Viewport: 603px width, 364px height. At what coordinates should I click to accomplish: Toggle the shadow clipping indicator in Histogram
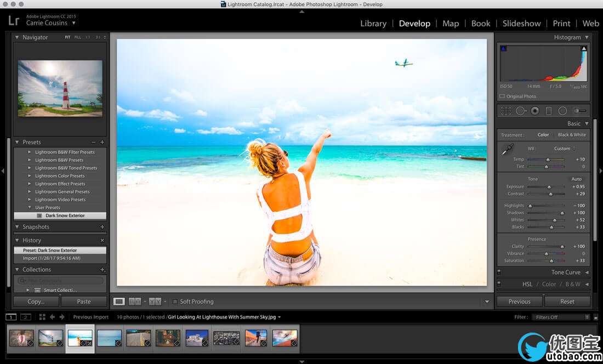(503, 48)
